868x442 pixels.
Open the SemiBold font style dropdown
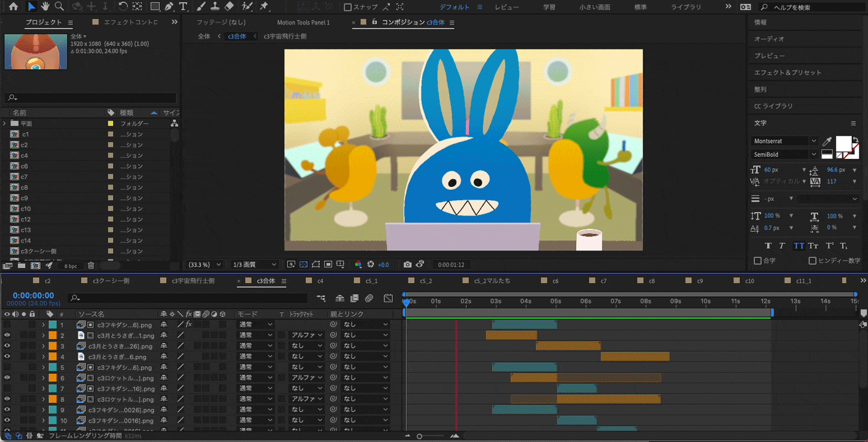pyautogui.click(x=785, y=154)
